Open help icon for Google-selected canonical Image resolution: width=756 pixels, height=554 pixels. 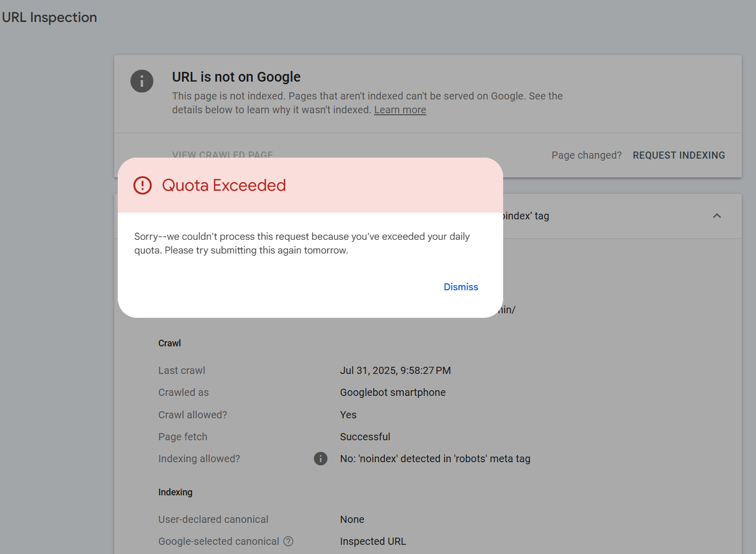[x=289, y=541]
